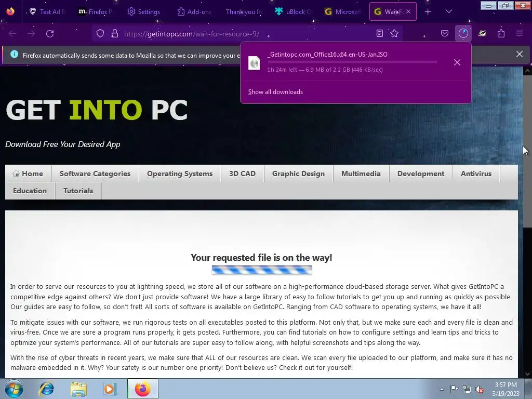
Task: Switch to the Add-ons tab
Action: pyautogui.click(x=194, y=11)
